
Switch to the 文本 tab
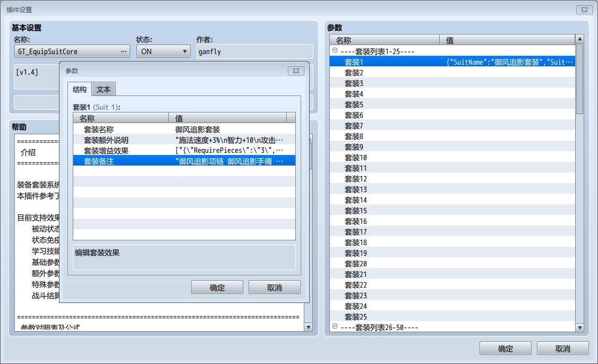[x=104, y=89]
